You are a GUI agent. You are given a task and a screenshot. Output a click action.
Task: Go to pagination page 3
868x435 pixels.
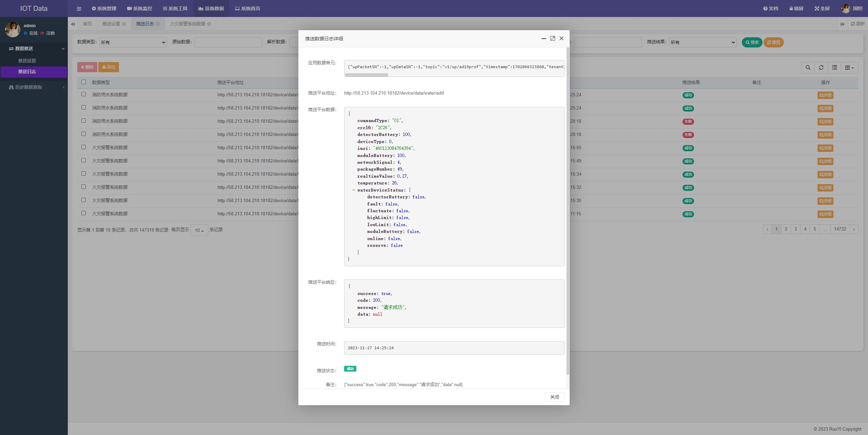(795, 229)
